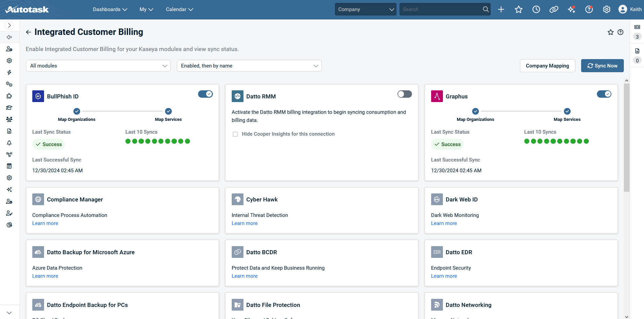644x319 pixels.
Task: Click the Compliance Manager module icon
Action: coord(38,199)
